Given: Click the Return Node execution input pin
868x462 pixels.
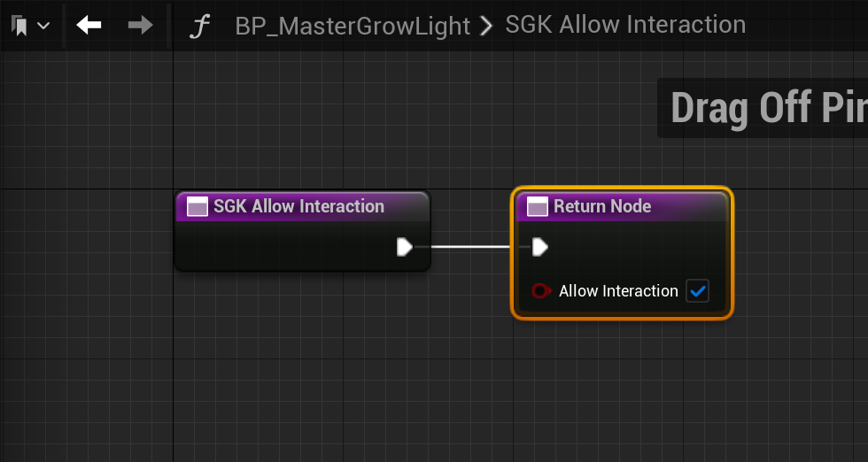Looking at the screenshot, I should coord(539,247).
